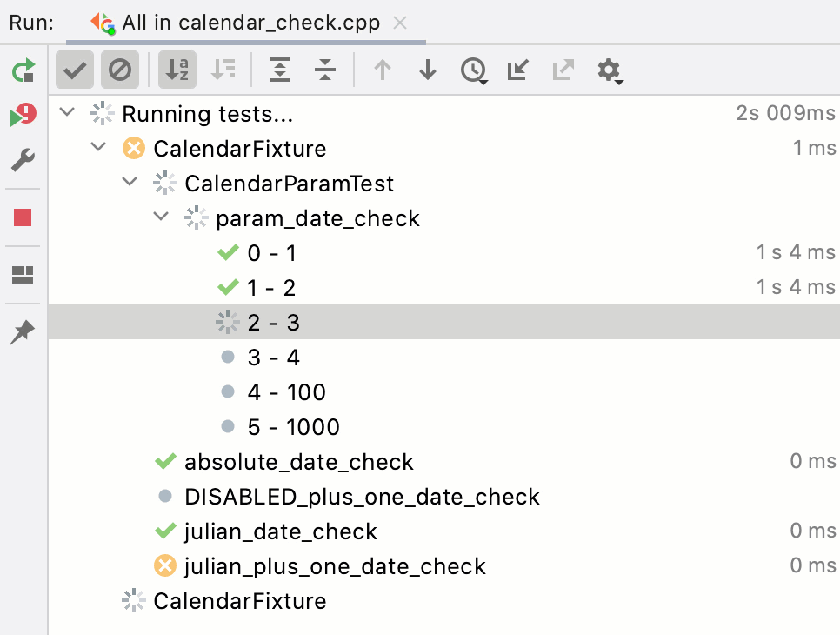Rerun failed tests
Image resolution: width=840 pixels, height=635 pixels.
pos(23,115)
